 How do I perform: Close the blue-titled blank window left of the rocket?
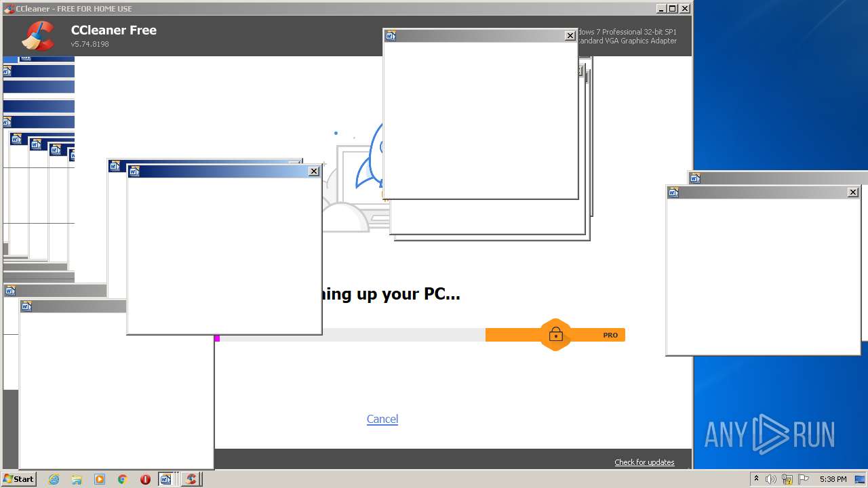(314, 171)
